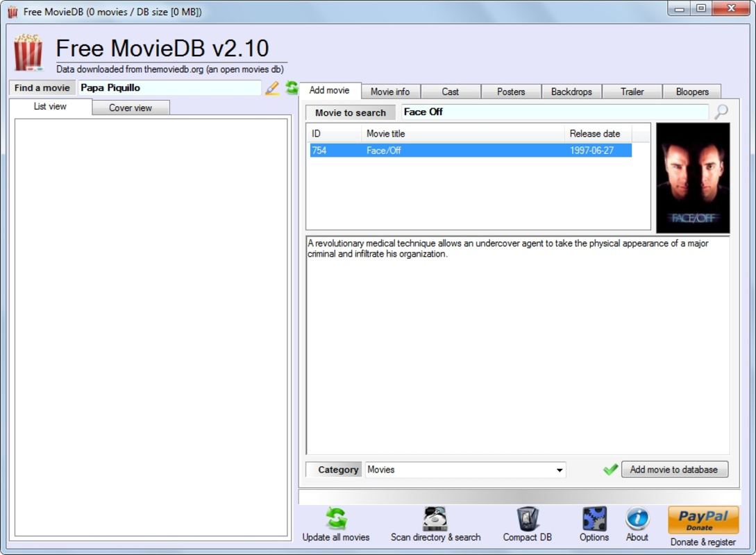Click the green refresh icon near the search box

point(290,88)
